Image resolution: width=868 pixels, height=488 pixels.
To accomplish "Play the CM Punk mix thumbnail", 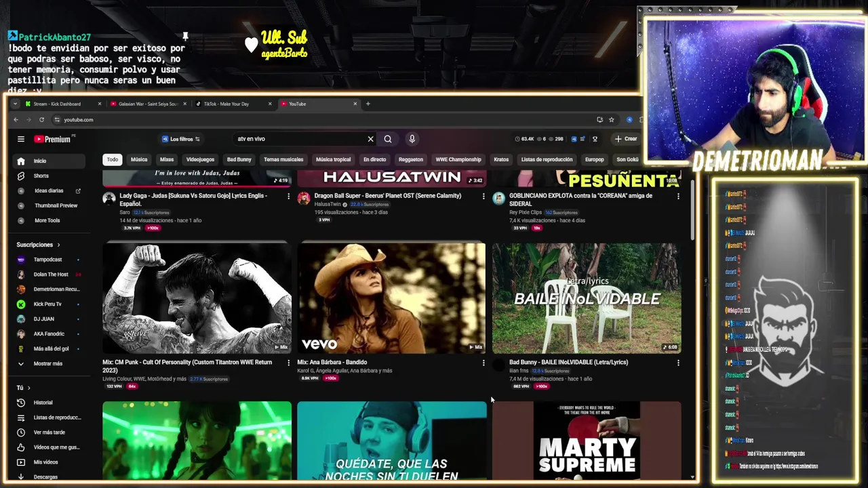I will coord(197,298).
